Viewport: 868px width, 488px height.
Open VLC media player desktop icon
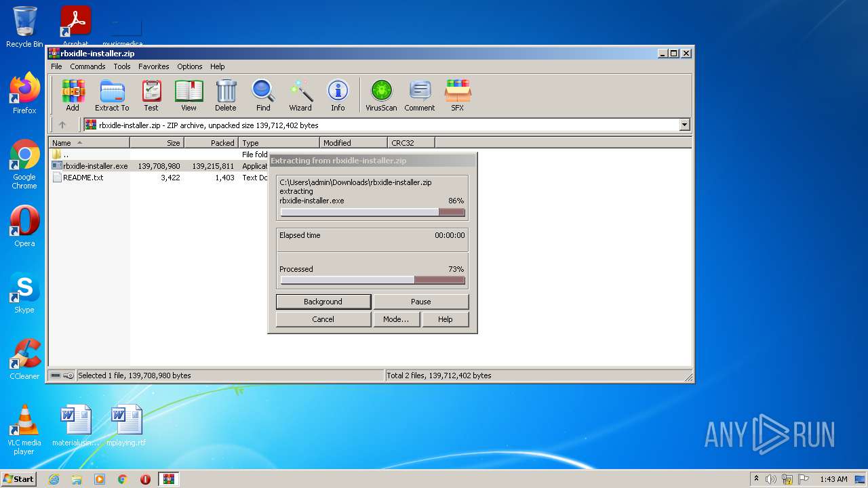24,430
